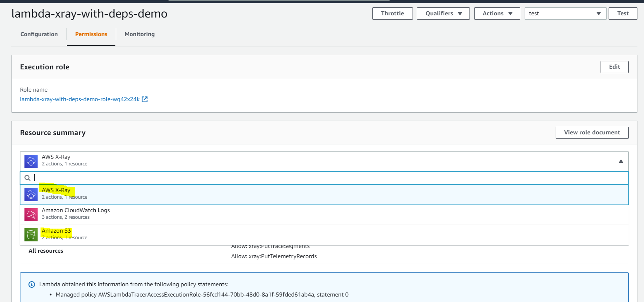The image size is (644, 302).
Task: Focus the service search input field
Action: tap(324, 178)
